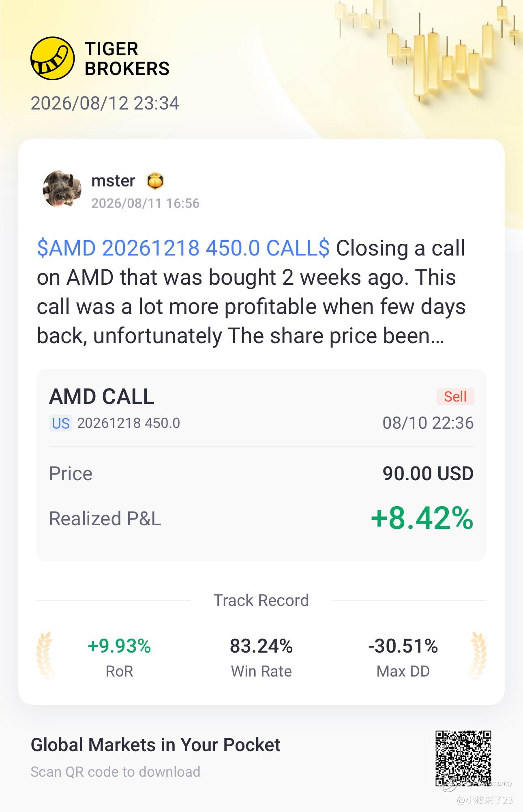Expand the truncated post text ellipsis

pos(438,336)
